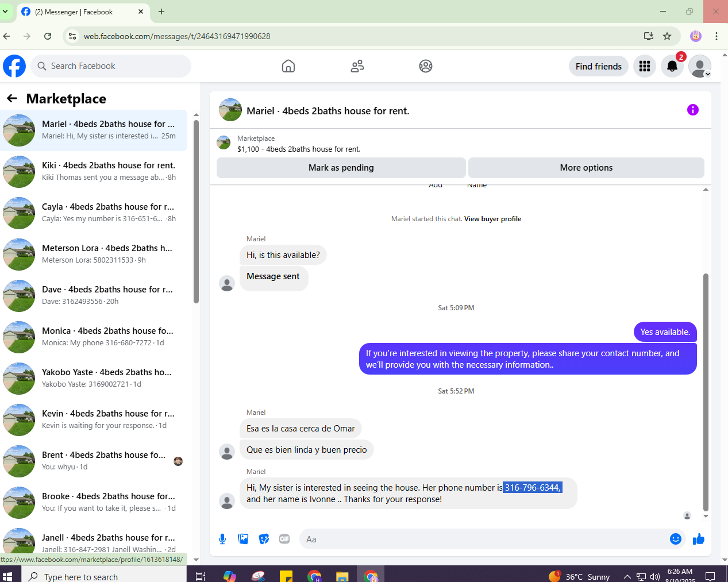Open the Friends icon in top navigation
The height and width of the screenshot is (582, 728).
click(x=357, y=66)
